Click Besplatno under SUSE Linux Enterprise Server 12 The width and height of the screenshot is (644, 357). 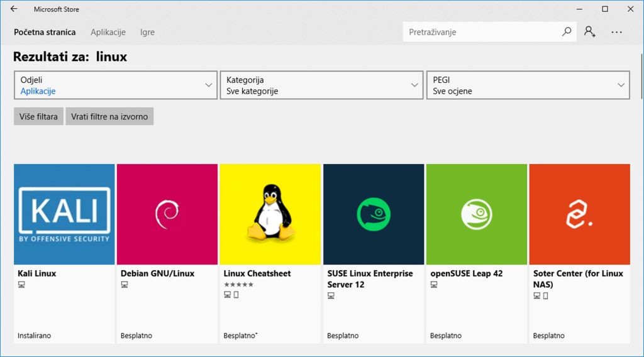(343, 335)
